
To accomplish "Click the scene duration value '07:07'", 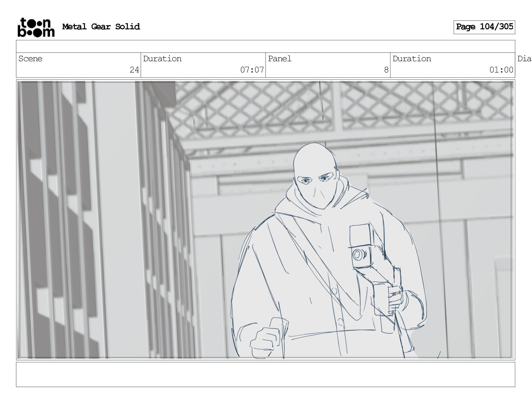I will (252, 70).
